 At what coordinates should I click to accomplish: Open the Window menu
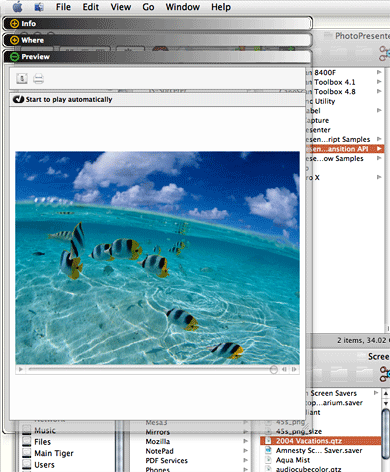pos(183,7)
